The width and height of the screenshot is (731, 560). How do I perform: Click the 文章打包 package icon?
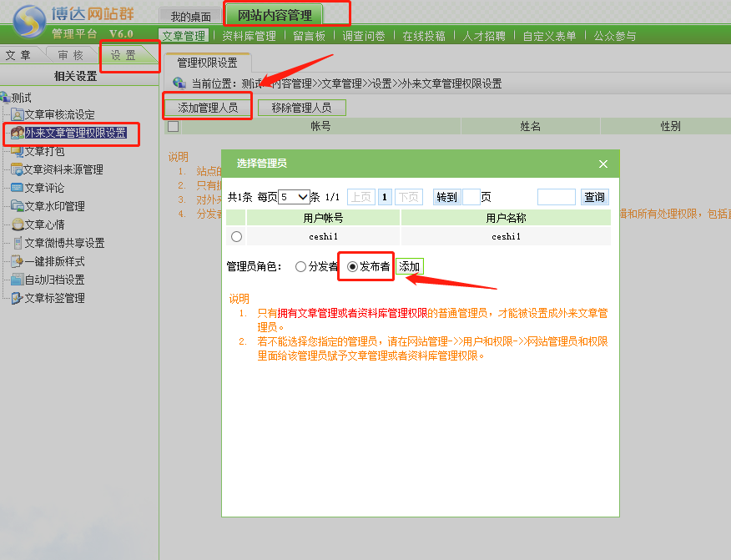[x=18, y=152]
